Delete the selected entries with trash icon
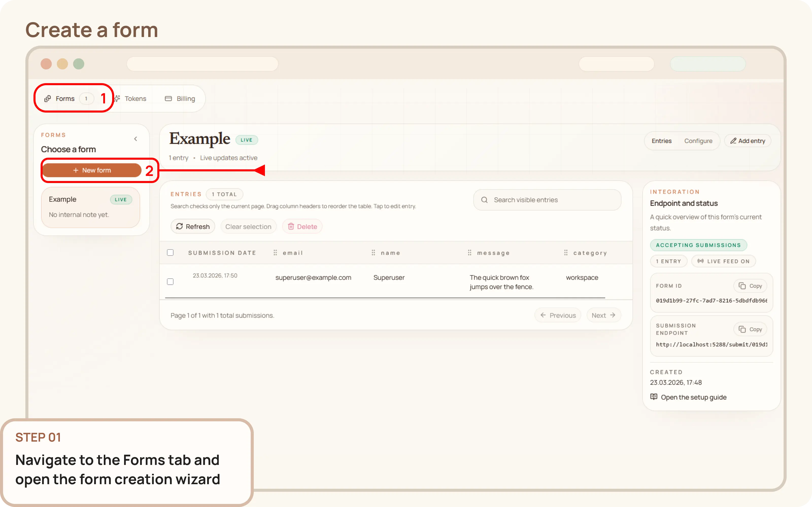 click(x=291, y=226)
